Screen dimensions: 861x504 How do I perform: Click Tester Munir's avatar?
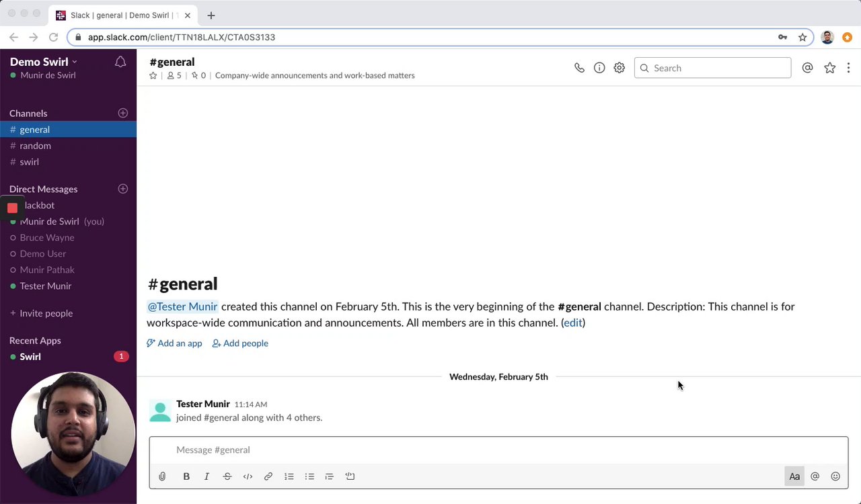coord(160,411)
